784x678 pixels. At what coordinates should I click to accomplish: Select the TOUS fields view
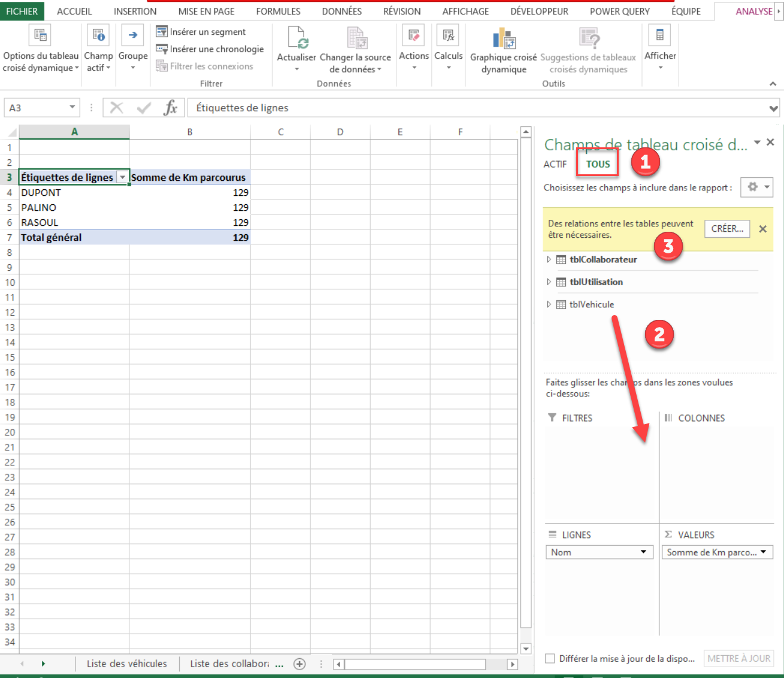pos(598,164)
